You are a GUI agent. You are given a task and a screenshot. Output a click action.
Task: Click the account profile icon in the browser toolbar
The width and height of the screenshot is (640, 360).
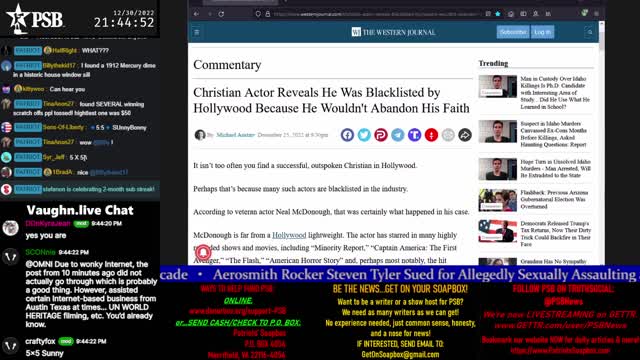click(x=536, y=14)
